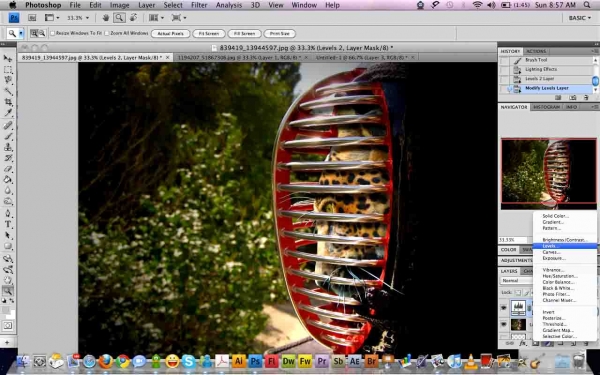
Task: Enable Zoom All Windows checkbox
Action: pos(107,33)
